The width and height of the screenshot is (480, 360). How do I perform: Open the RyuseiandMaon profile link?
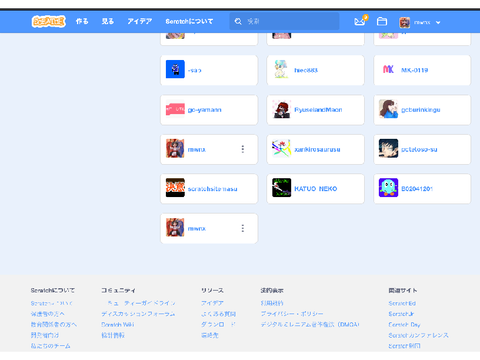point(318,110)
